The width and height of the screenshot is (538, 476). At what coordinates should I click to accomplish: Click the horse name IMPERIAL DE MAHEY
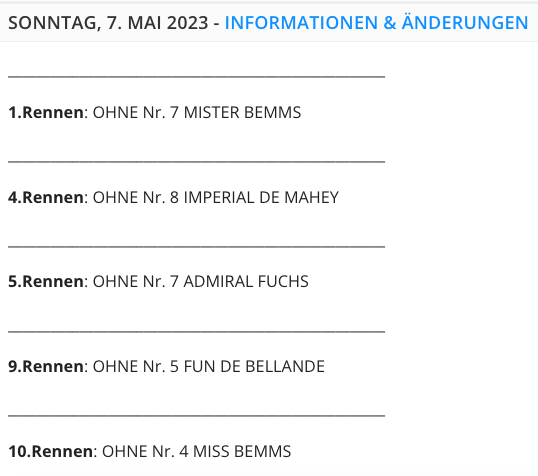261,197
